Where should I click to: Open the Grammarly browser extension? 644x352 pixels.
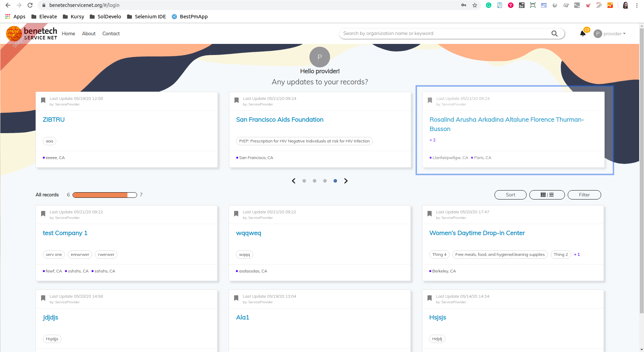[489, 6]
